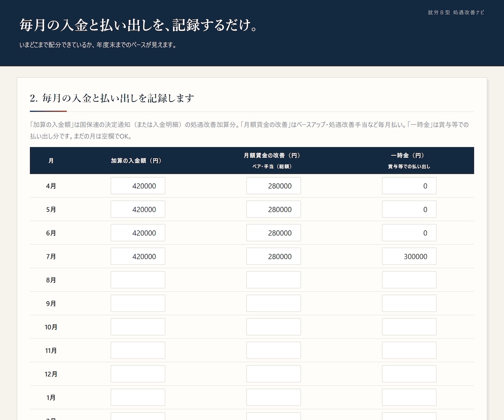504x420 pixels.
Task: Click the 7月 row label
Action: coord(51,257)
